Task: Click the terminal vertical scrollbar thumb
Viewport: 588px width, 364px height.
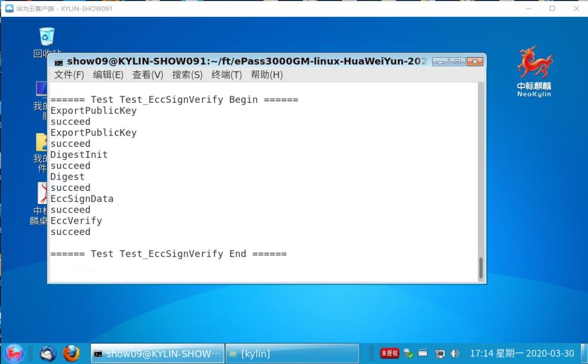Action: [481, 268]
